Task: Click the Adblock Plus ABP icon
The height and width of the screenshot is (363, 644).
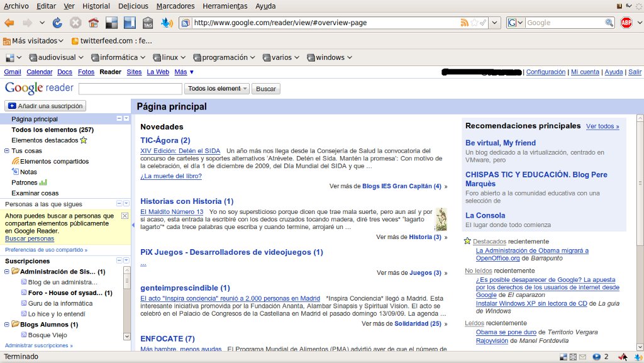Action: (x=626, y=23)
